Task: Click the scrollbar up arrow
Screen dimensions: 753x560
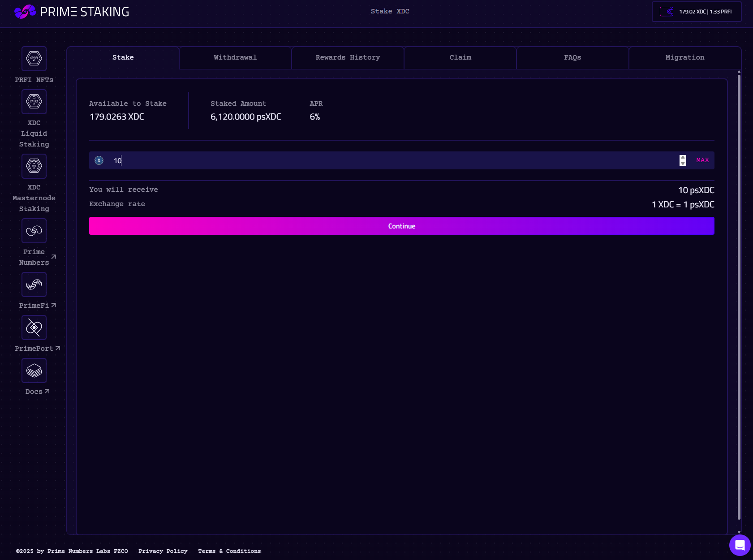Action: [739, 72]
